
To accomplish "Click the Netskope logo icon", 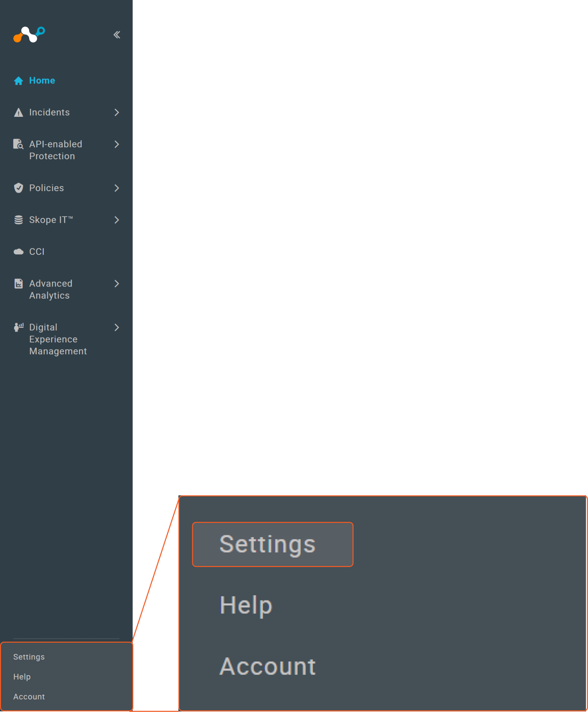I will [x=29, y=34].
